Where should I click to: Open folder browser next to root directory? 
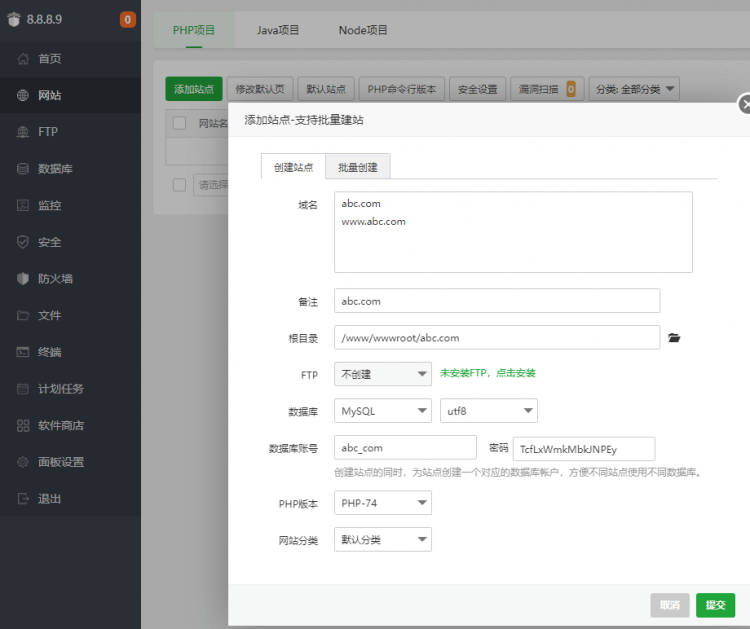click(674, 338)
